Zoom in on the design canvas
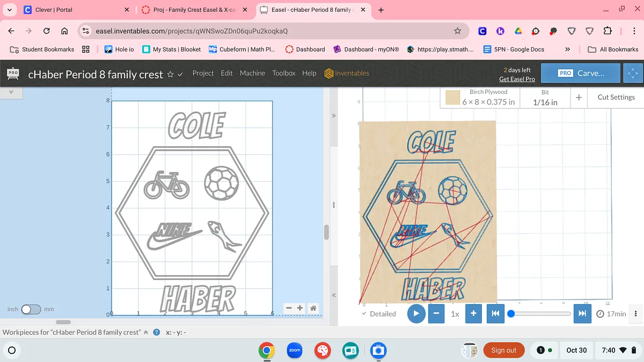 pos(300,308)
